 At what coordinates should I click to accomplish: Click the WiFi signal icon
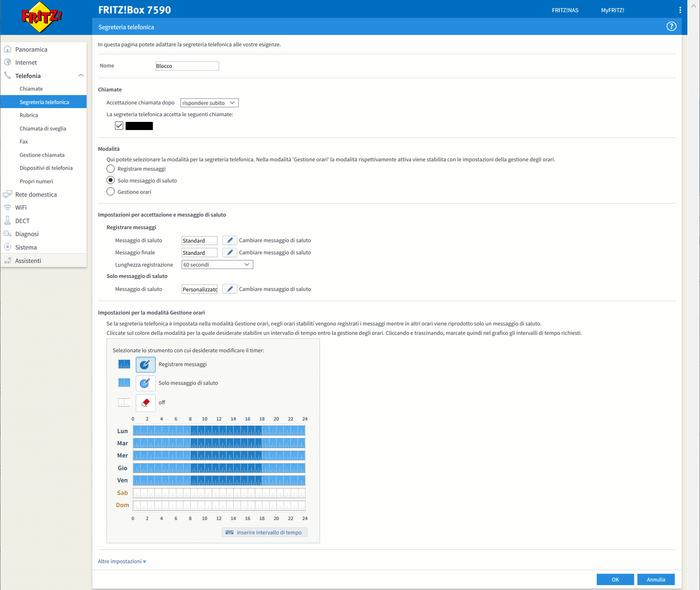pyautogui.click(x=7, y=207)
